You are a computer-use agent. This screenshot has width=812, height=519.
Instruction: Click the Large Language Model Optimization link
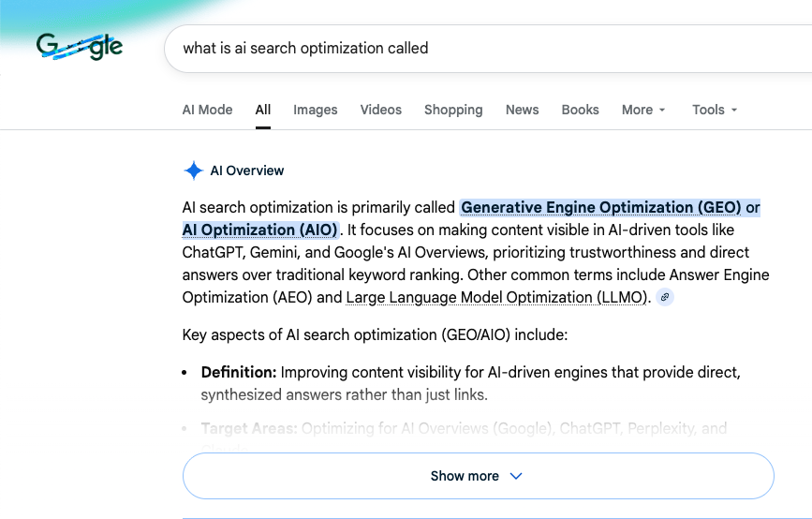pyautogui.click(x=495, y=298)
